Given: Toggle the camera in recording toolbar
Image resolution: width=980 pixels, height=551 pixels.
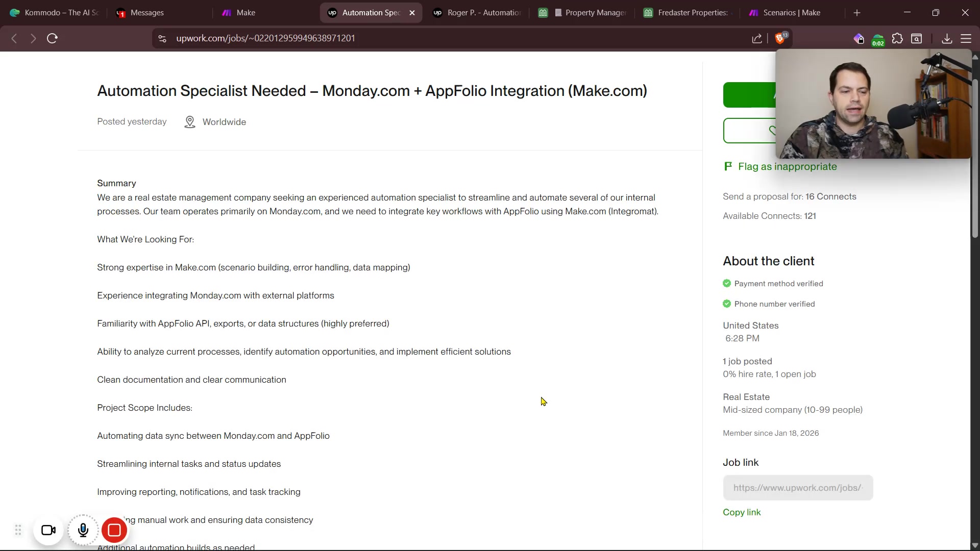Looking at the screenshot, I should [x=48, y=531].
